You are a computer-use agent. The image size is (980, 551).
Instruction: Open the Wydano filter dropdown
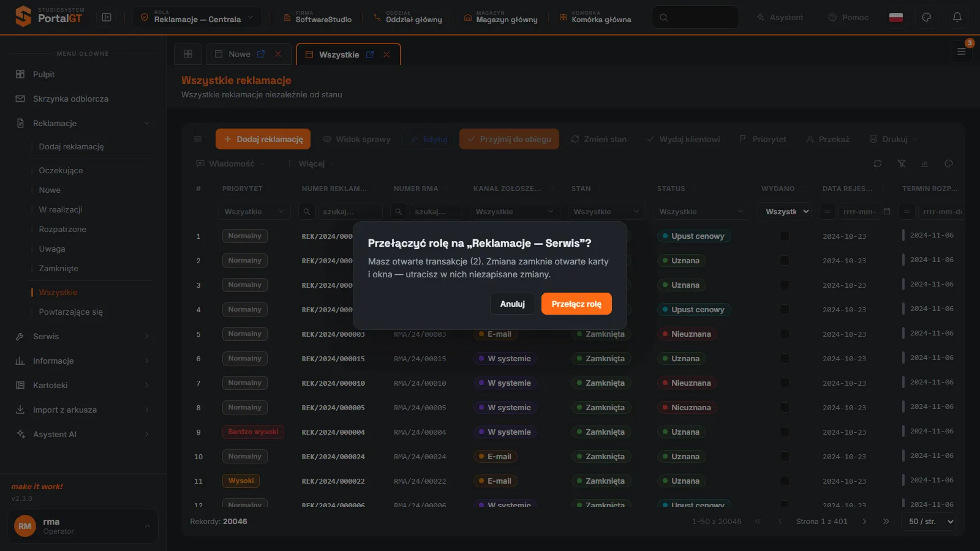click(x=784, y=211)
